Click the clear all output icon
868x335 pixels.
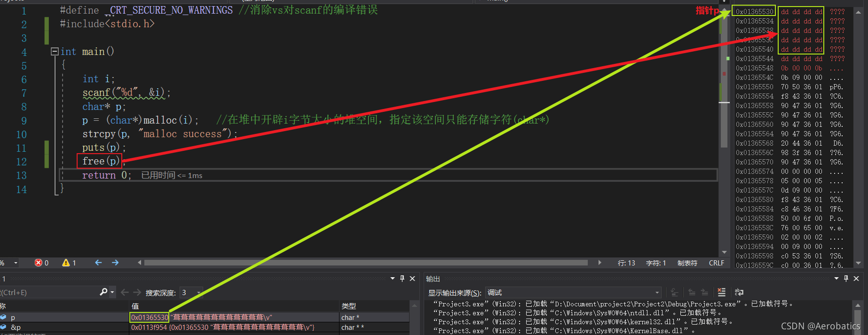[722, 292]
